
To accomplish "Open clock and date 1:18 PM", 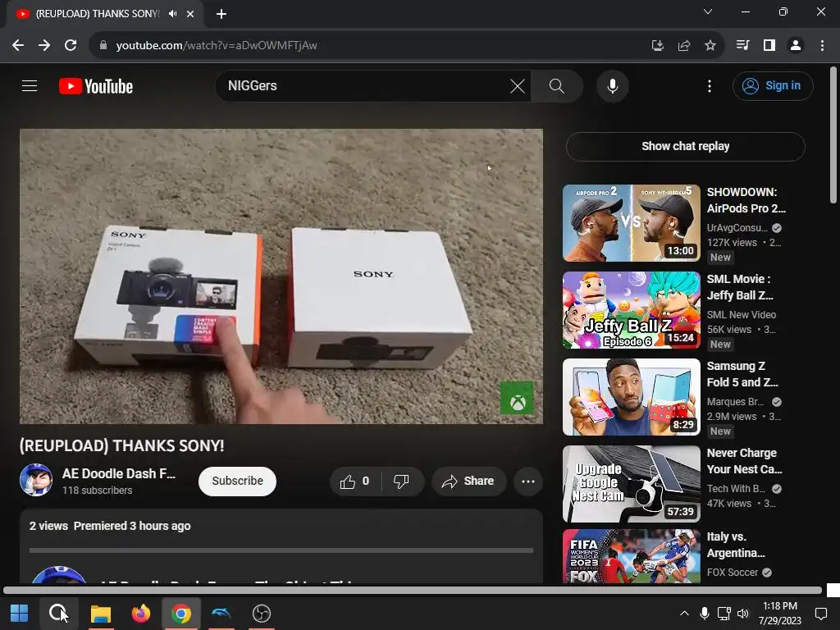I will pyautogui.click(x=780, y=614).
